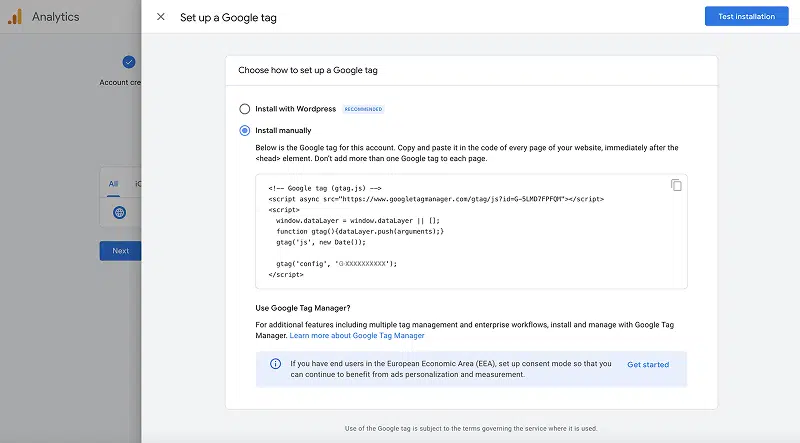Image resolution: width=800 pixels, height=443 pixels.
Task: Click Get started for consent mode
Action: tap(648, 364)
